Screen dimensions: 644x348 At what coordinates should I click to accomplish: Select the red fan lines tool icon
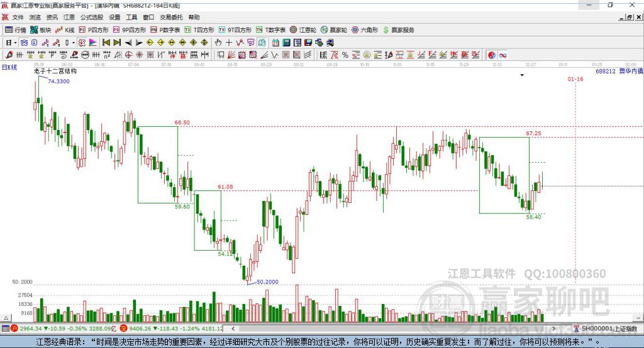(x=231, y=55)
